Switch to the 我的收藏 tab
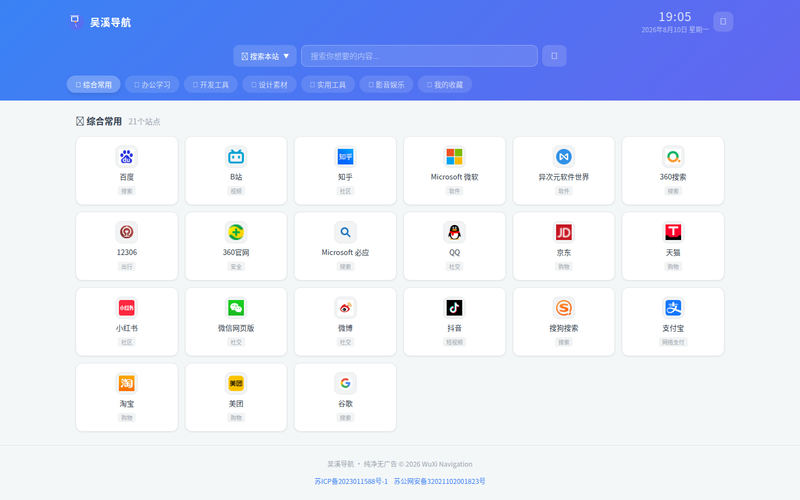This screenshot has height=500, width=800. click(x=445, y=85)
